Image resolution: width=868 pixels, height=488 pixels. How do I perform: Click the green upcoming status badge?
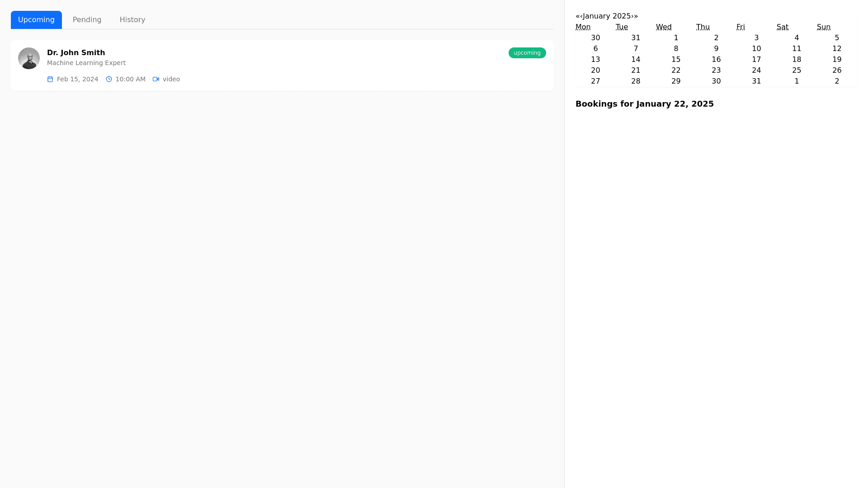coord(527,53)
